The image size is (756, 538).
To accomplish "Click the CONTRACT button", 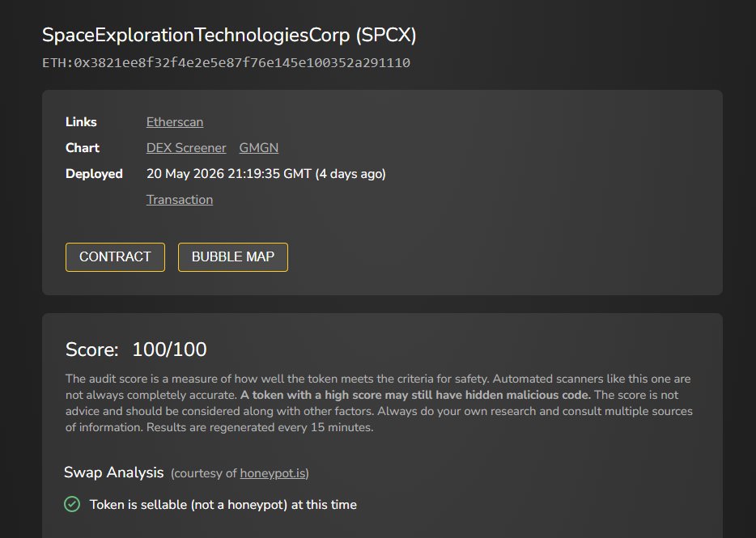I will click(x=115, y=257).
